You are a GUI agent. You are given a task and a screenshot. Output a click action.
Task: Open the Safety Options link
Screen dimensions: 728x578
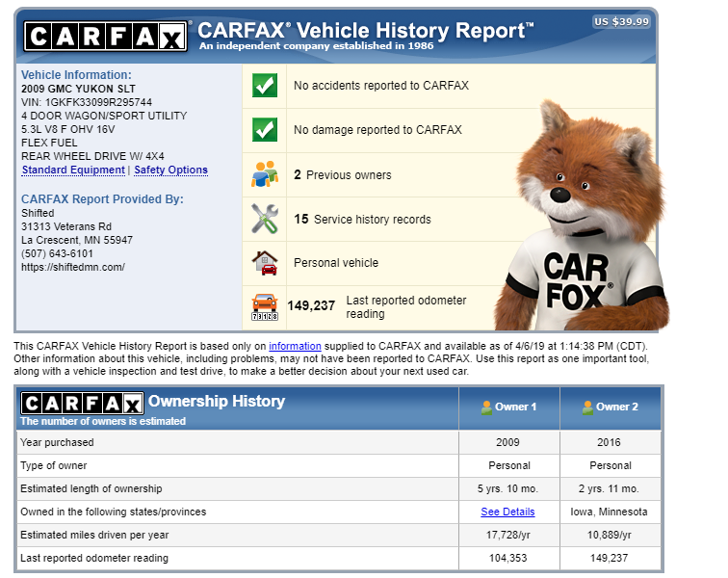click(x=170, y=171)
